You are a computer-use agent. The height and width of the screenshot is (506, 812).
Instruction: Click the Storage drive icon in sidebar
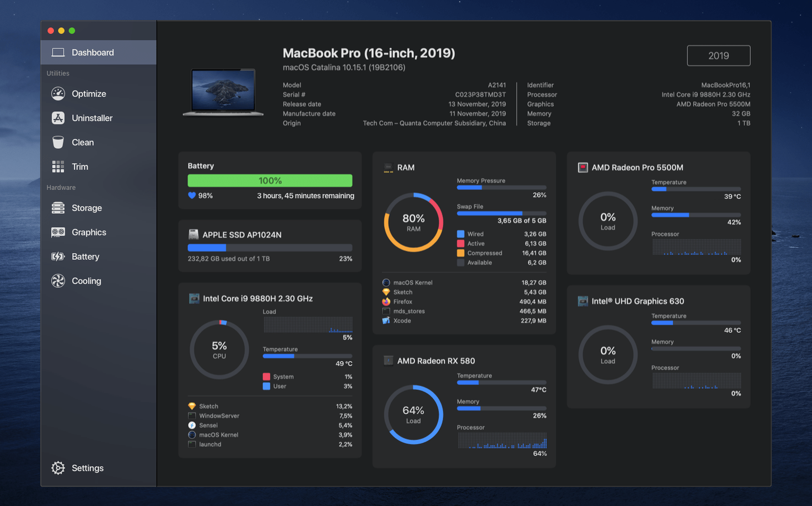58,208
